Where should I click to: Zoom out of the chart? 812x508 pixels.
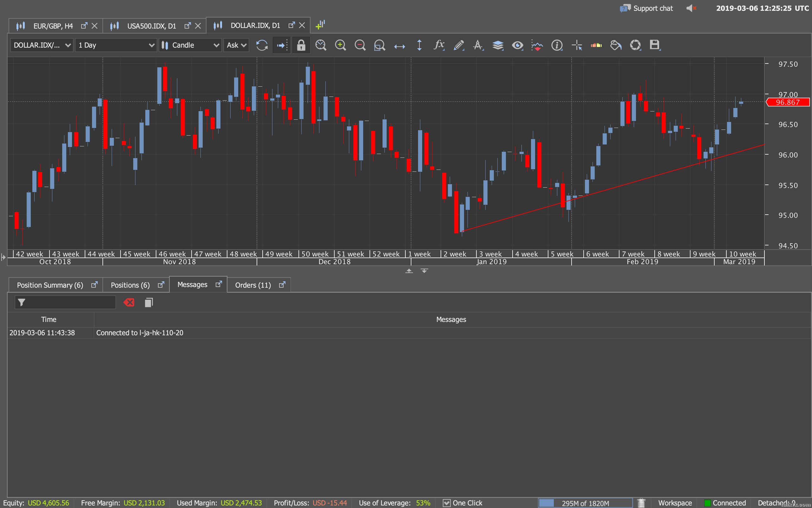360,45
